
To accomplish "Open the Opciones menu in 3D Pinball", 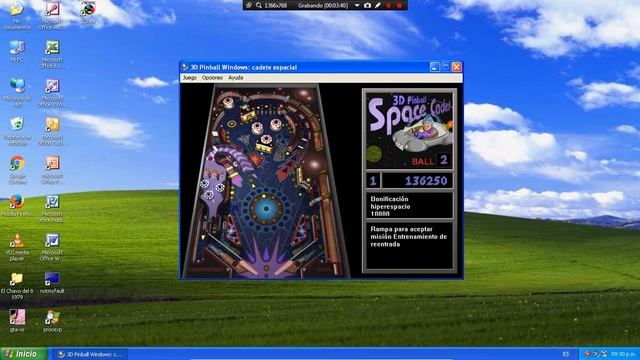I will (x=212, y=78).
